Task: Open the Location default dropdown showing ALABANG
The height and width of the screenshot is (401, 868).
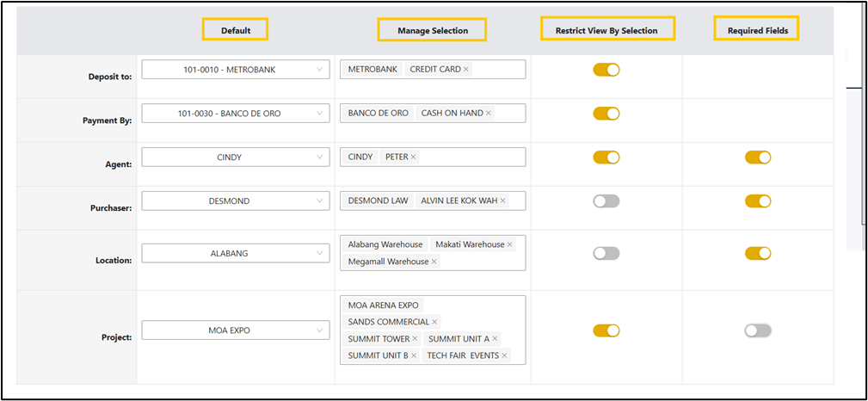Action: tap(235, 254)
